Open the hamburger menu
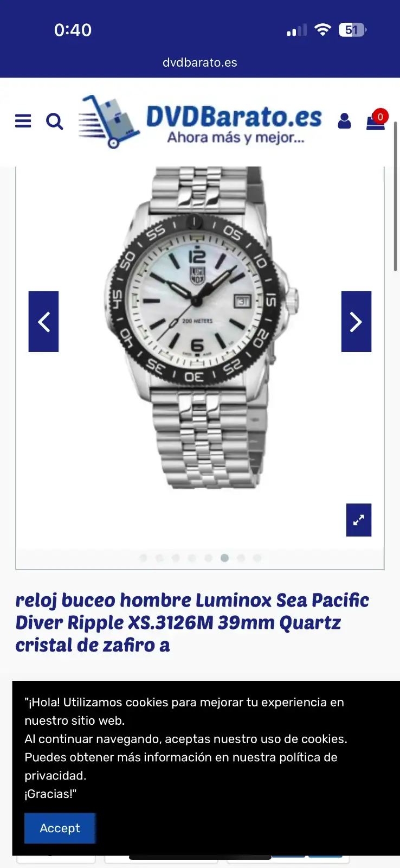The height and width of the screenshot is (868, 400). click(23, 121)
